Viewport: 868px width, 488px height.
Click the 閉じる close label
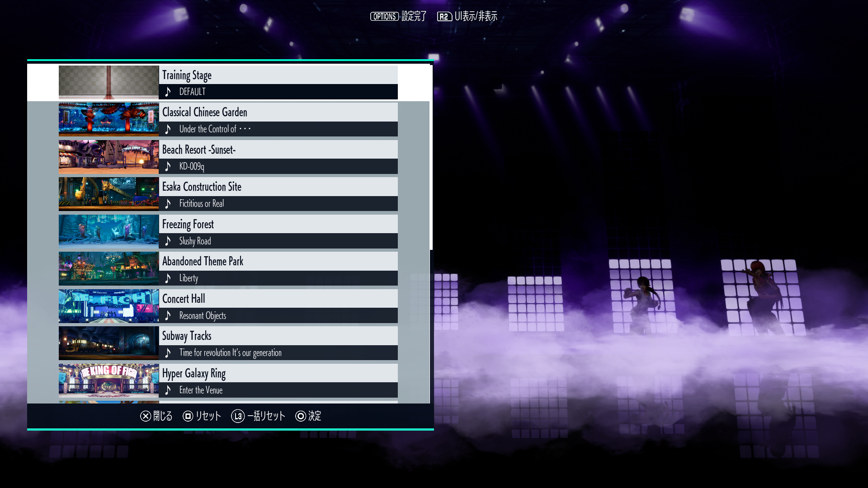tap(163, 416)
